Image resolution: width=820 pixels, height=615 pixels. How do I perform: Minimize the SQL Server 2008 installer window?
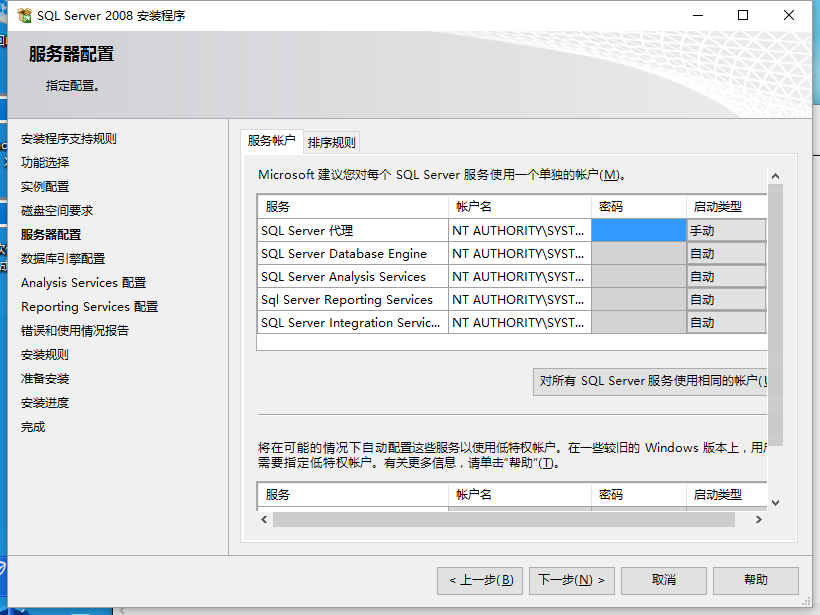[x=698, y=15]
